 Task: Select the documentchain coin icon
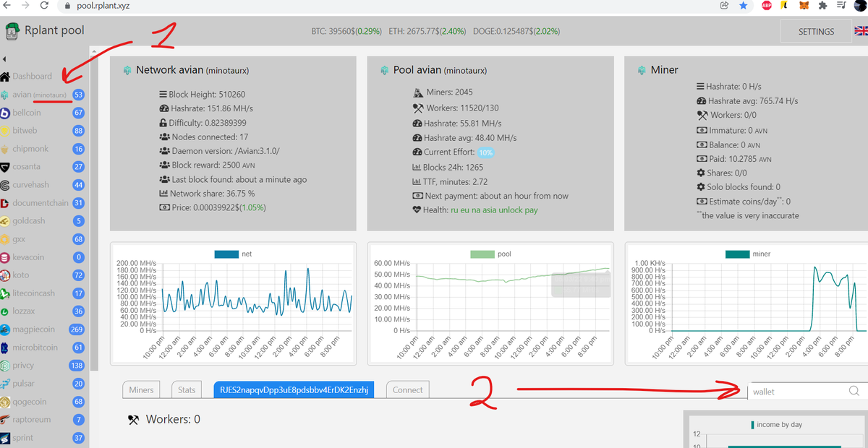coord(5,203)
